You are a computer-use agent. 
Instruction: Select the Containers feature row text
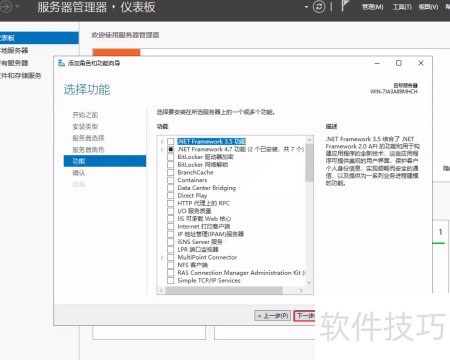[192, 180]
